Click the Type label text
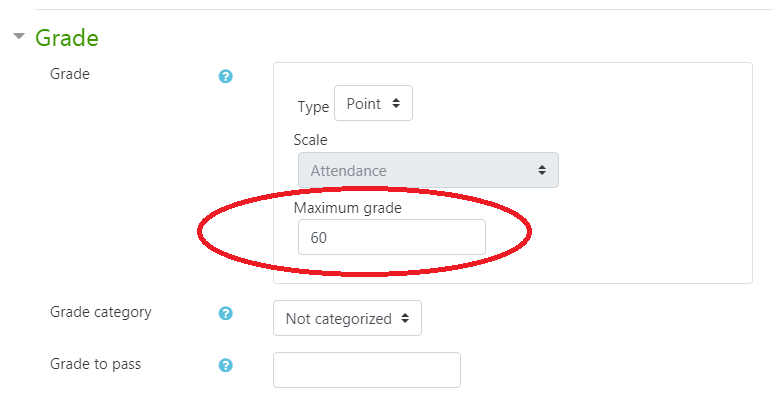The width and height of the screenshot is (773, 399). [313, 107]
